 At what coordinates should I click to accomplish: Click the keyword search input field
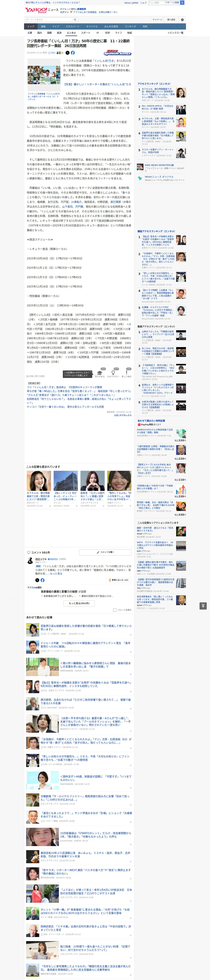click(49, 19)
